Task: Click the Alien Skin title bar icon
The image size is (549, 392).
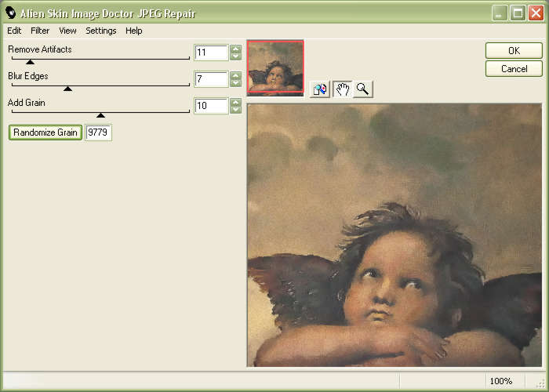Action: [x=10, y=13]
